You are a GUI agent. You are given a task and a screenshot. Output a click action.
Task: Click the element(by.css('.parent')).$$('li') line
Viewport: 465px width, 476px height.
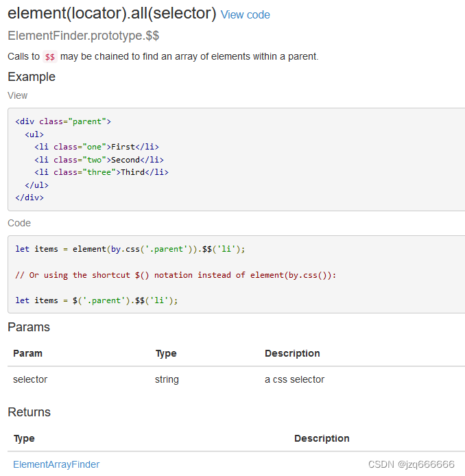tap(130, 249)
